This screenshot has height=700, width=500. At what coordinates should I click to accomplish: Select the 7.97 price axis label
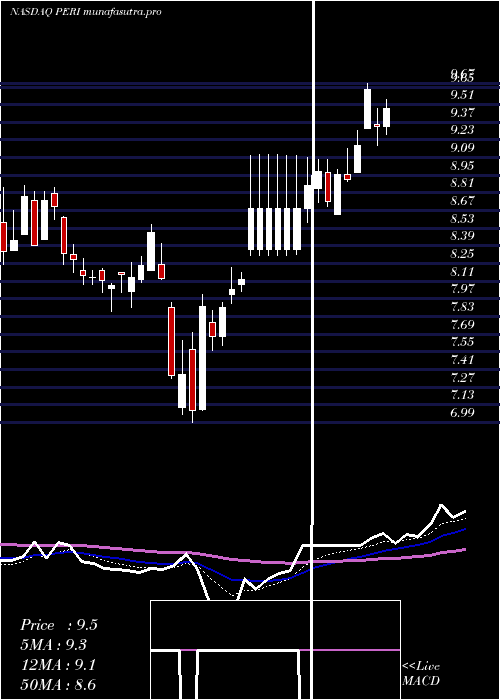[x=462, y=289]
